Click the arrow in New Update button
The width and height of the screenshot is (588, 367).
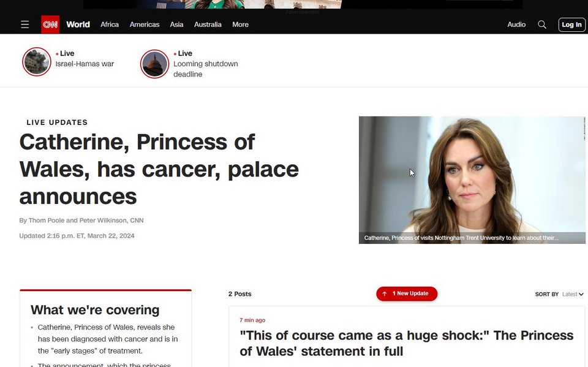click(x=385, y=294)
